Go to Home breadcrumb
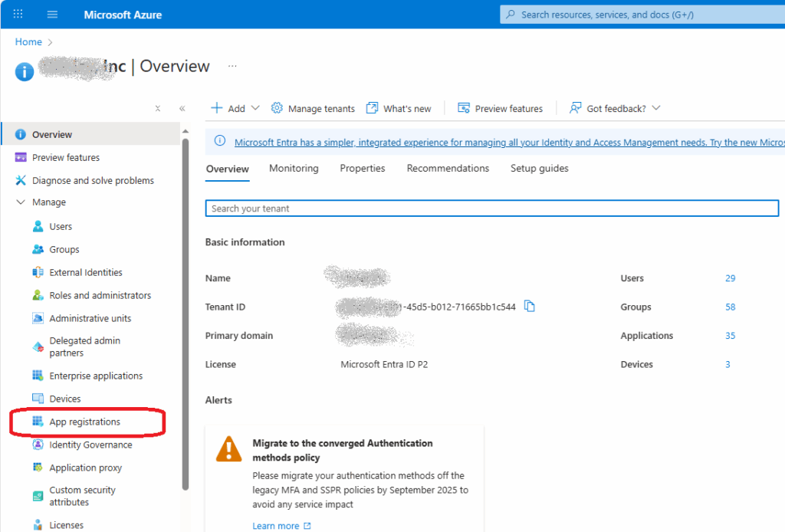Image resolution: width=785 pixels, height=532 pixels. (28, 42)
